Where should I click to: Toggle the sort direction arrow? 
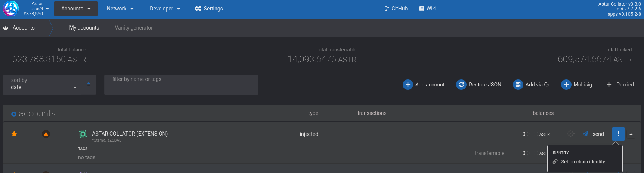pyautogui.click(x=89, y=84)
